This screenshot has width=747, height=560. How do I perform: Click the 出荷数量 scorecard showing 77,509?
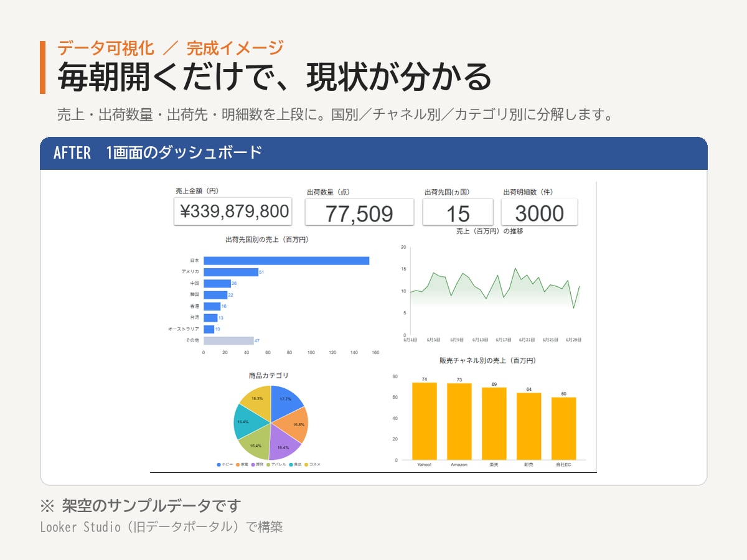[359, 212]
